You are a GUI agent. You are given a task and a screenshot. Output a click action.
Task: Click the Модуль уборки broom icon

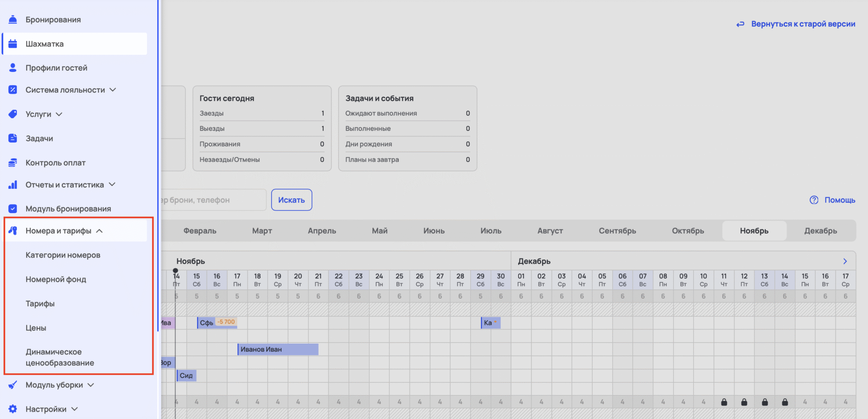(x=13, y=385)
